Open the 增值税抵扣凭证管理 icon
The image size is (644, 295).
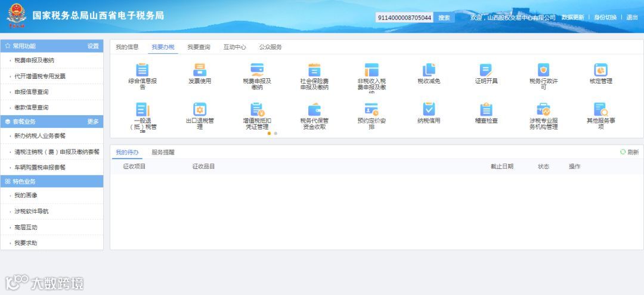pos(257,109)
